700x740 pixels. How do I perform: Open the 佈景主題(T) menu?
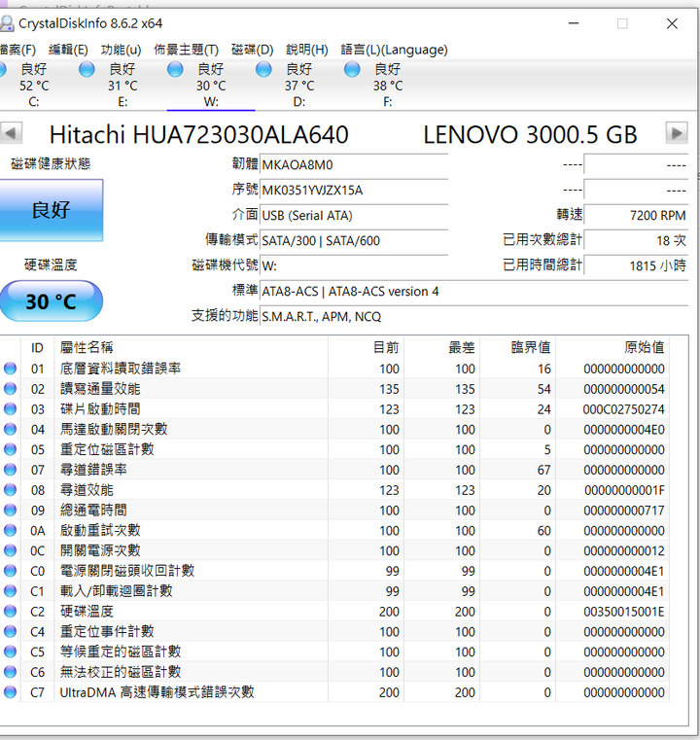click(187, 50)
